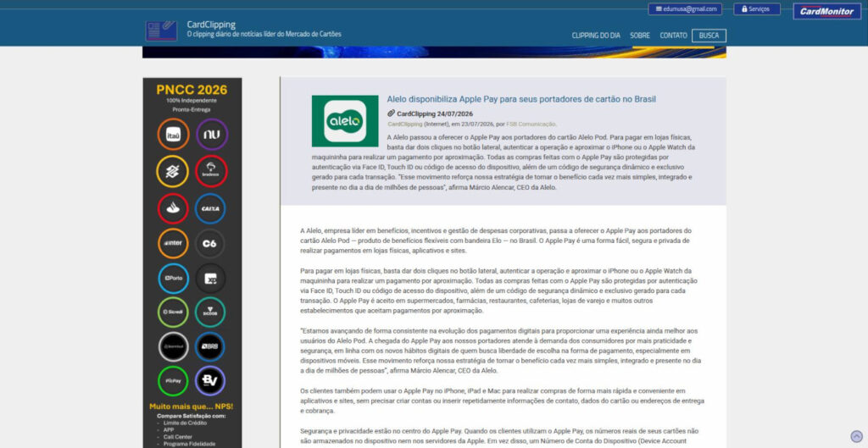
Task: Click the green Alelo logo thumbnail
Action: tap(345, 120)
